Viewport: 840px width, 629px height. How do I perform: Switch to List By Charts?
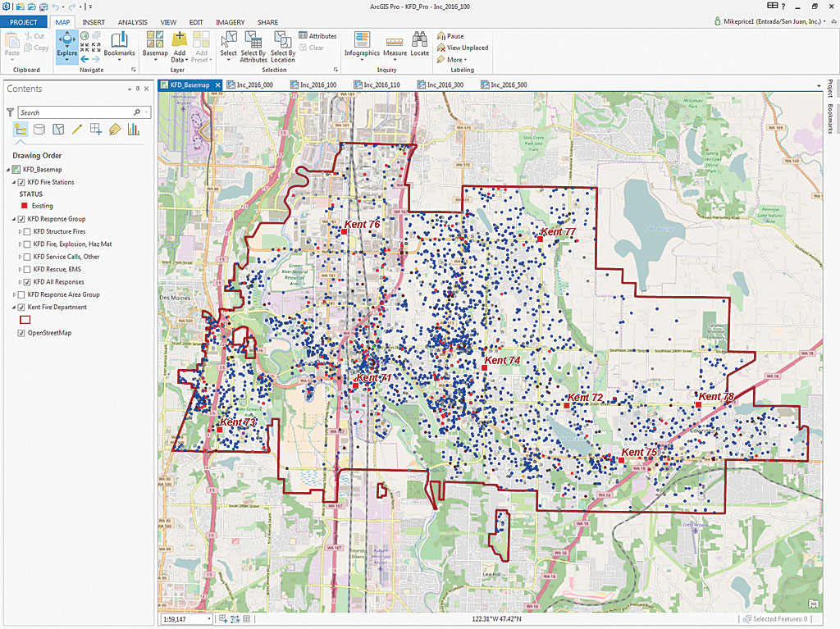click(x=134, y=129)
